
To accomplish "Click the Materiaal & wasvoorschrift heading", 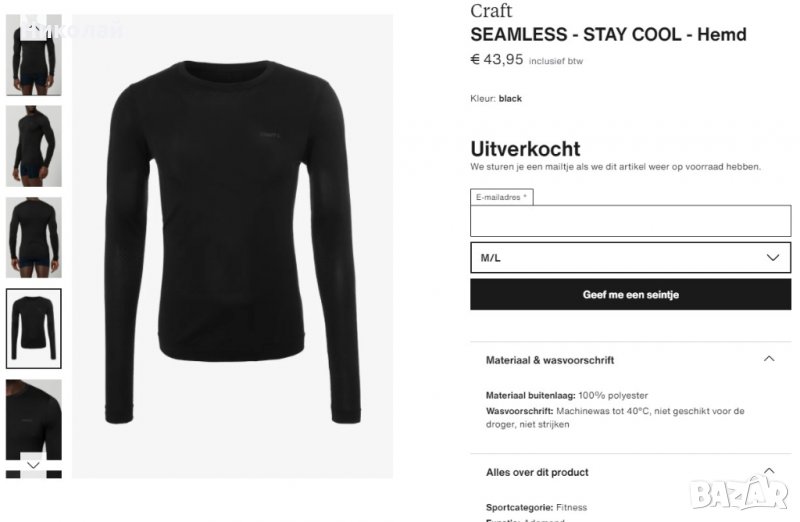I will coord(549,360).
